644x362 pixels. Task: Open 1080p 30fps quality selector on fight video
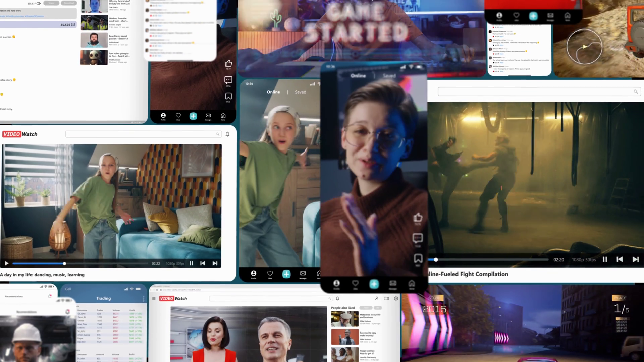pyautogui.click(x=584, y=260)
